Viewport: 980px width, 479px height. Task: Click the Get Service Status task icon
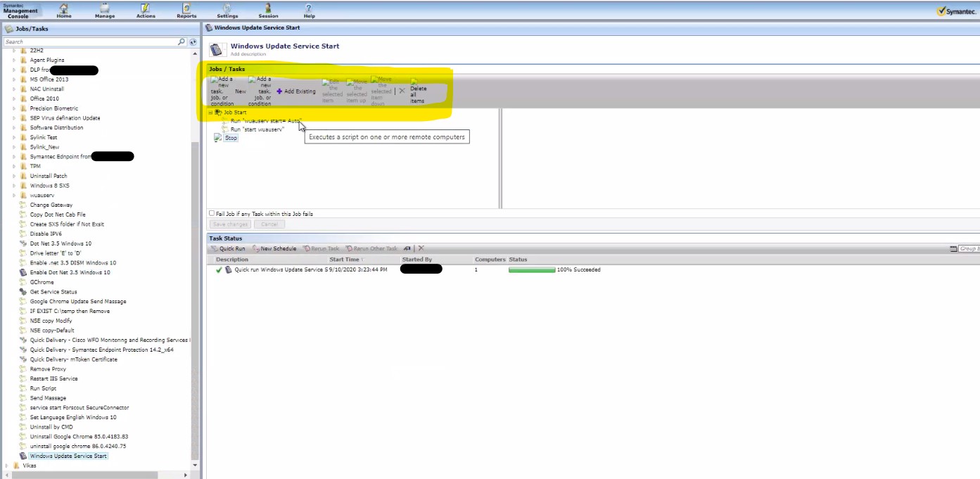tap(23, 291)
